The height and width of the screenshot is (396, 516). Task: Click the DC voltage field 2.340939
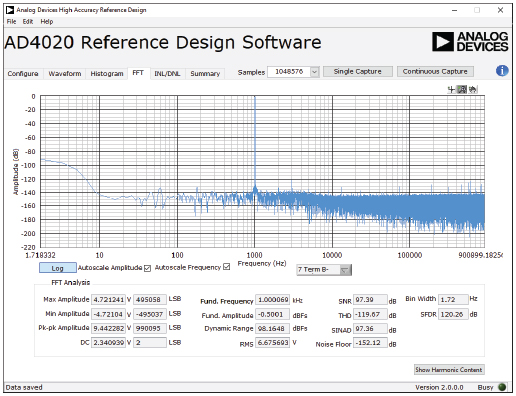pyautogui.click(x=109, y=342)
